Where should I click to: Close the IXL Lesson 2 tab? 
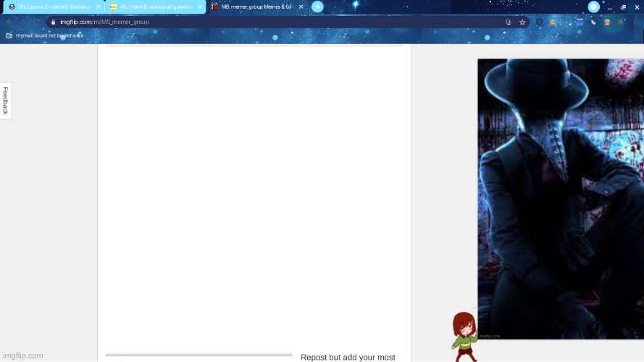click(99, 7)
